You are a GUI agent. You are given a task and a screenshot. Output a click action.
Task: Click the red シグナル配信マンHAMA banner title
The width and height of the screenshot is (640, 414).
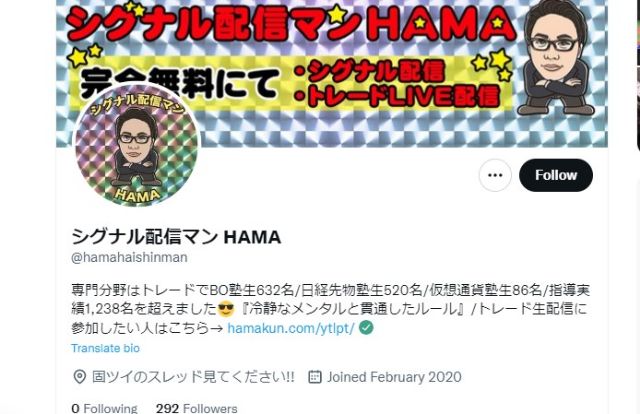coord(291,24)
